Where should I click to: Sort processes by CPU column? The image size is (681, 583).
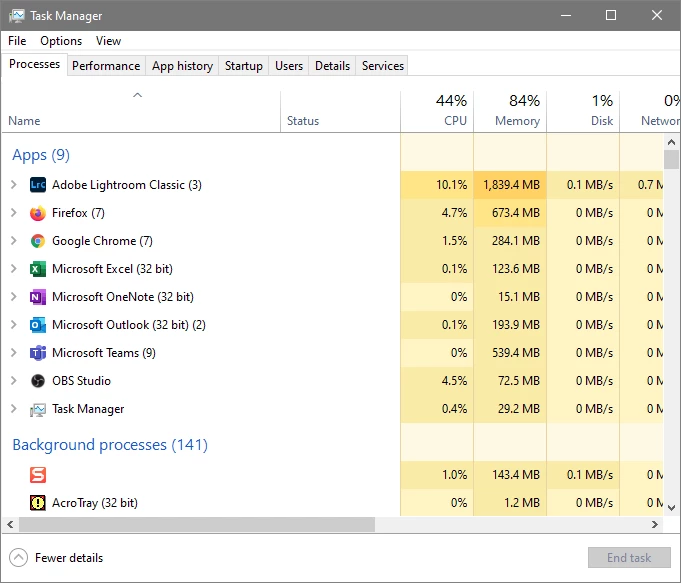[437, 112]
